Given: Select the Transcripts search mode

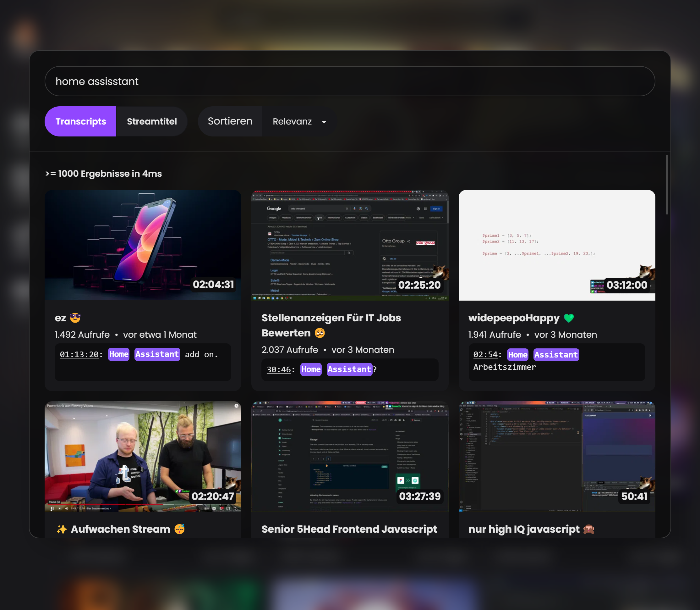Looking at the screenshot, I should coord(81,121).
